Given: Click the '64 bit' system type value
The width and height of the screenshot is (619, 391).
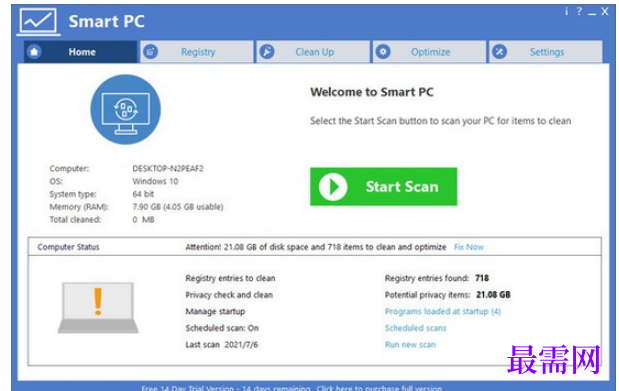Looking at the screenshot, I should 143,194.
